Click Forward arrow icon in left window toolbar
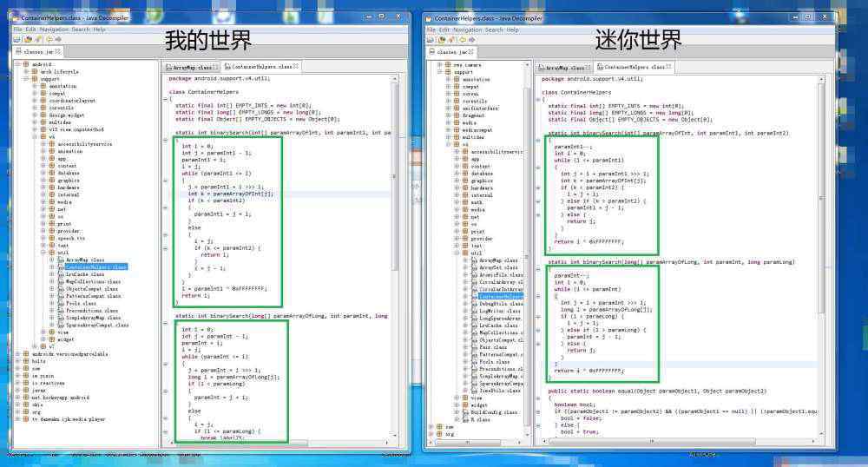868x467 pixels. click(x=58, y=39)
